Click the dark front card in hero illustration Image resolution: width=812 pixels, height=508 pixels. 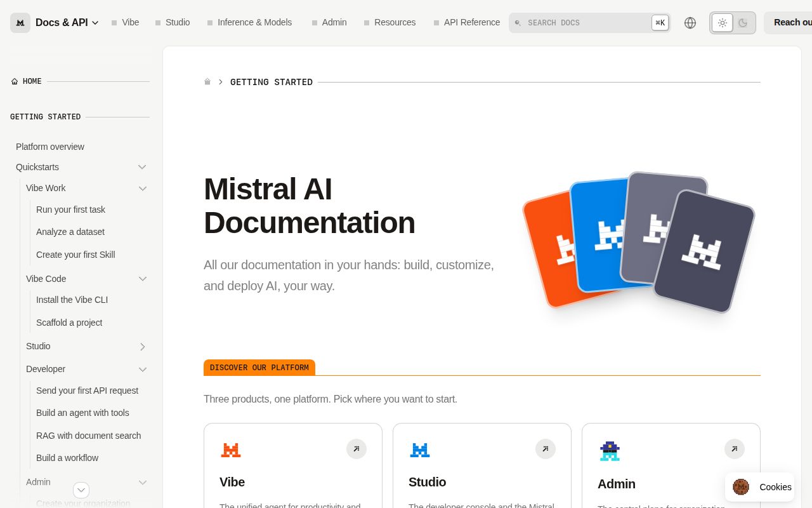[x=705, y=251]
